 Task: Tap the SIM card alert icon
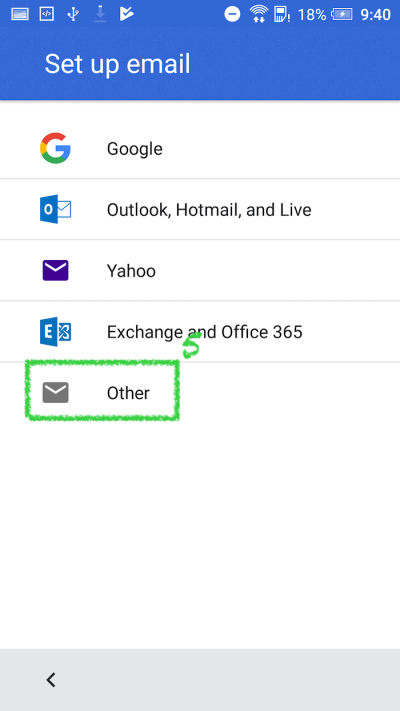(x=282, y=15)
